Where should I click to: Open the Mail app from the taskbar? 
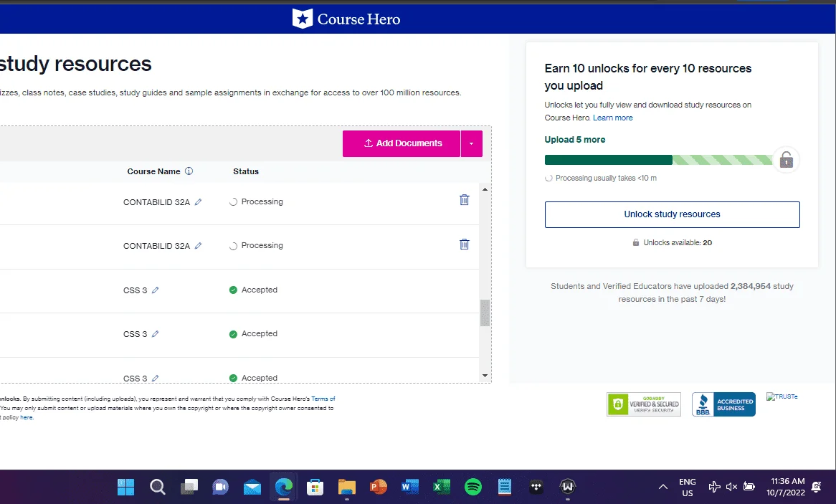tap(252, 487)
